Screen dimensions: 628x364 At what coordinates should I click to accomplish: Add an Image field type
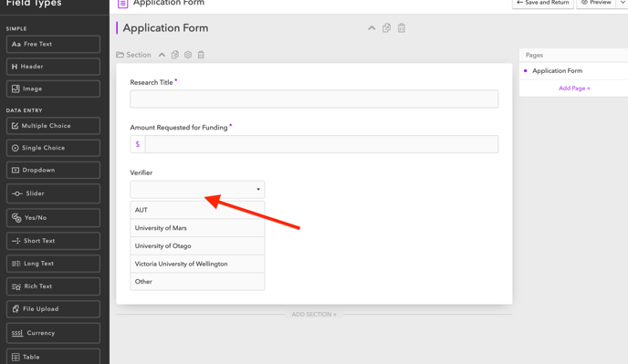point(53,88)
